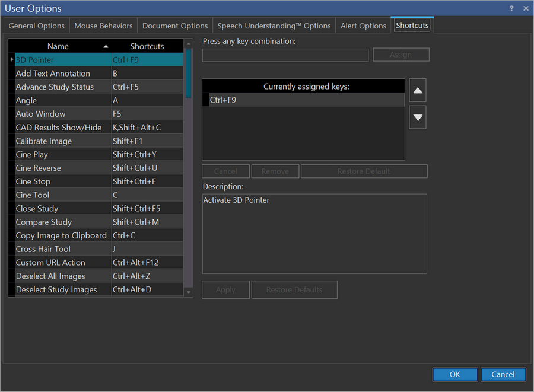Switch to the General Options tab
Screen dimensions: 534x392
[37, 26]
